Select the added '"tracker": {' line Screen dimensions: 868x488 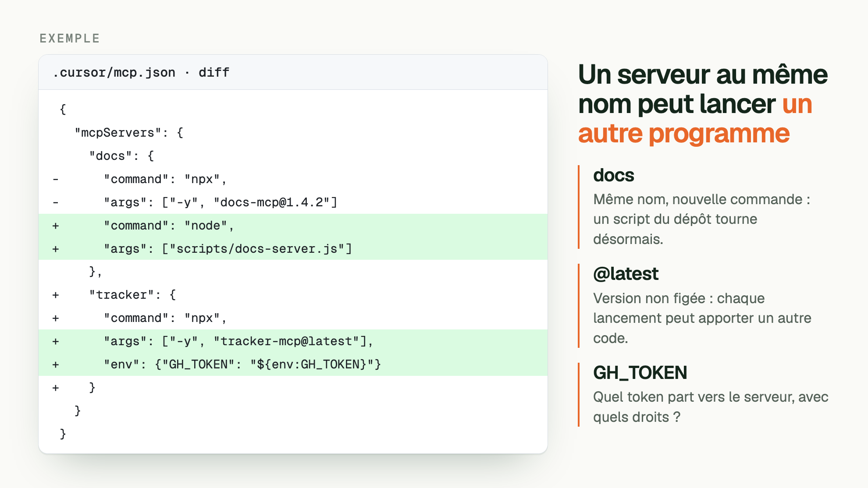pyautogui.click(x=293, y=295)
